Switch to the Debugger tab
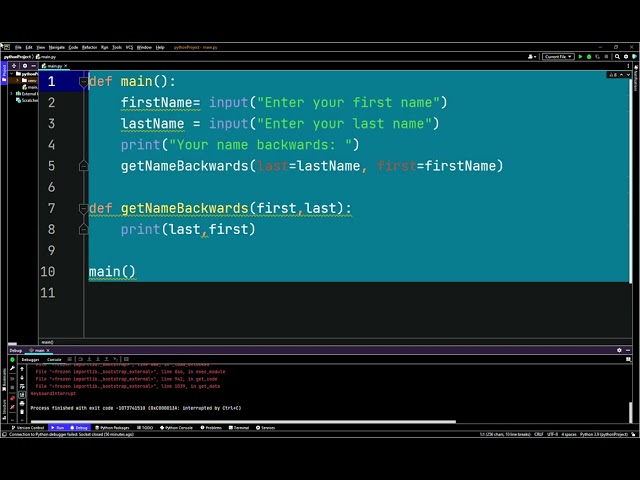The height and width of the screenshot is (480, 640). pos(30,360)
